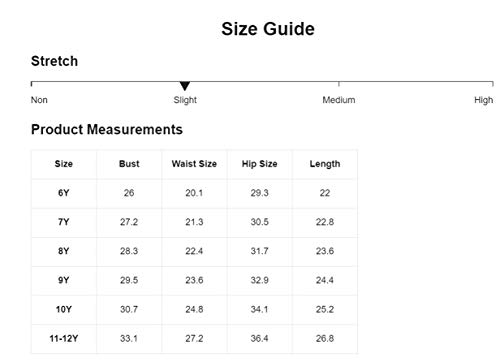Select the 7Y size row label
The image size is (500, 362).
coord(64,222)
